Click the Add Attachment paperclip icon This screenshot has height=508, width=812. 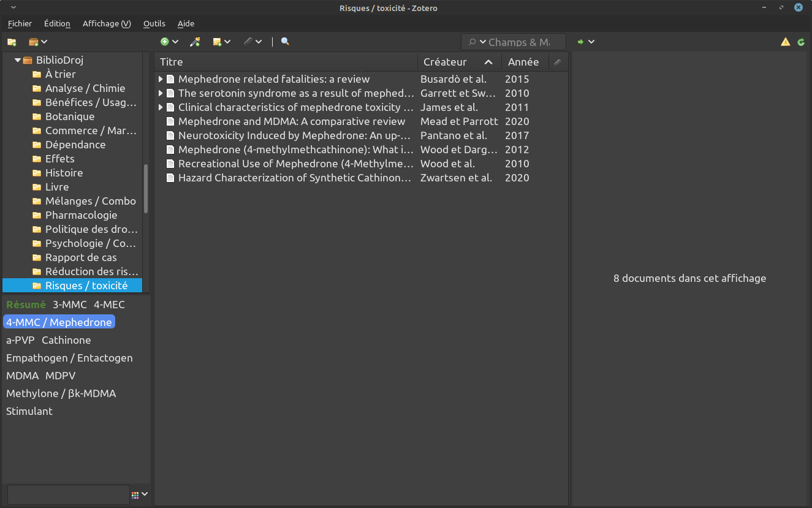248,42
